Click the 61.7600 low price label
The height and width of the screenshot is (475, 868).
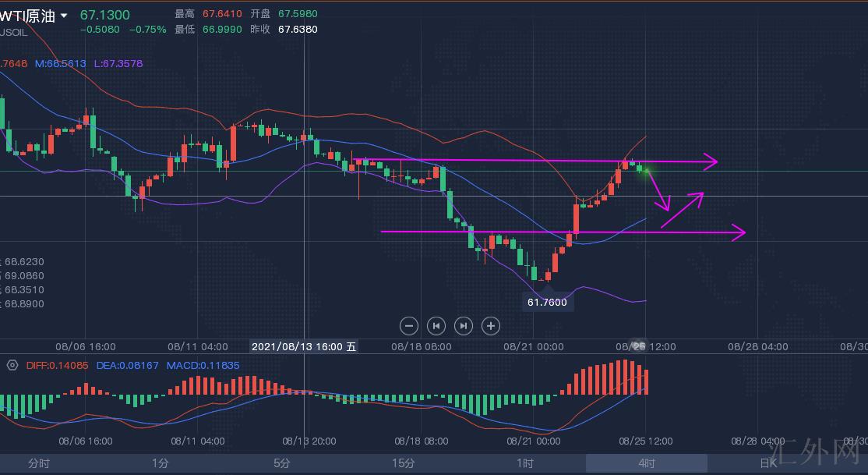(547, 302)
